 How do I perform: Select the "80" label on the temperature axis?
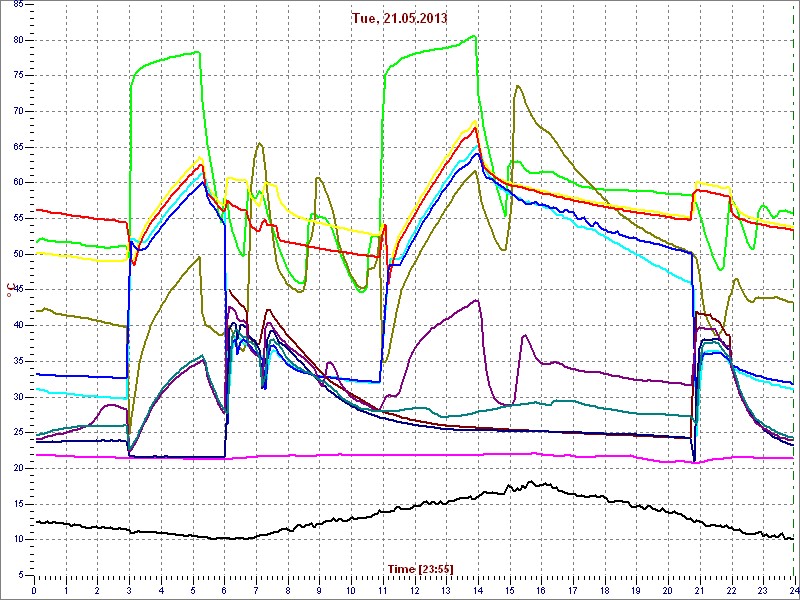16,40
